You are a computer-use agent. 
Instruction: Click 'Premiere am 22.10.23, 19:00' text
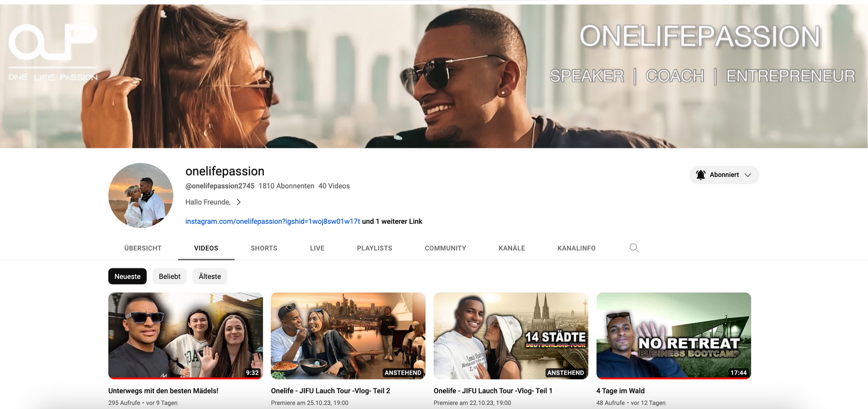472,403
